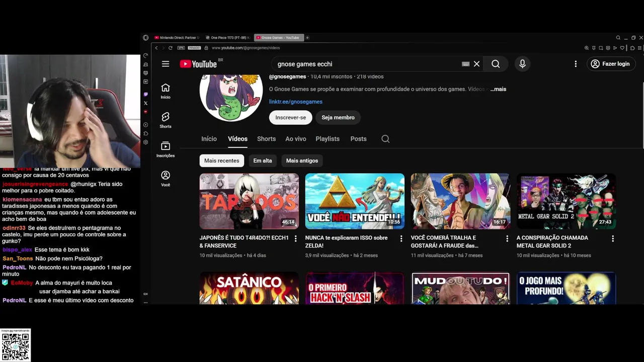Switch to Nintendo Direct browser tab
The height and width of the screenshot is (362, 644).
coord(177,38)
